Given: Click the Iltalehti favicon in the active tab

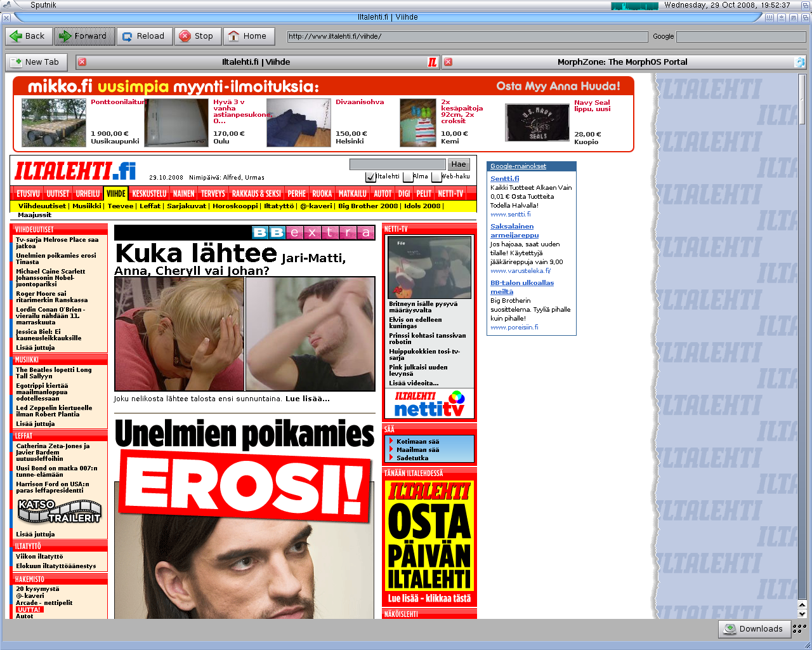Looking at the screenshot, I should pyautogui.click(x=432, y=62).
